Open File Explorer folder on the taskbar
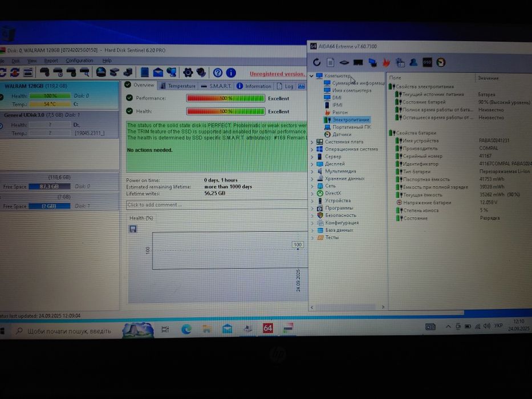This screenshot has height=399, width=532. [206, 329]
